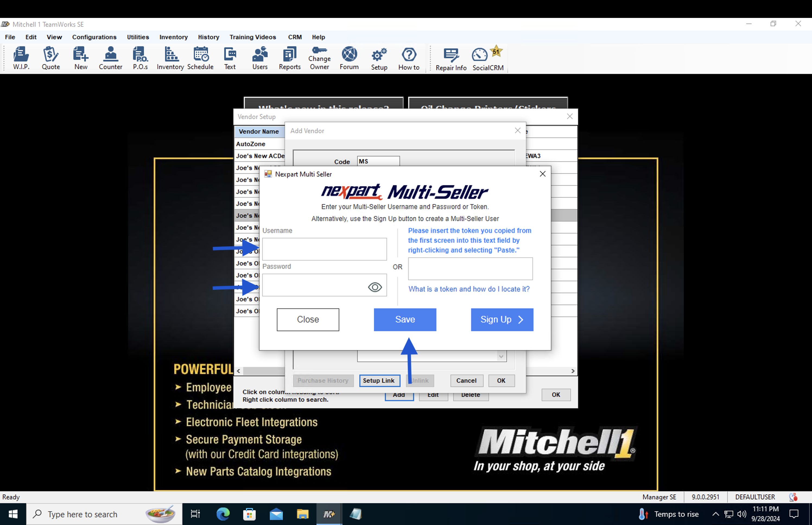This screenshot has height=525, width=812.
Task: Open the Help menu
Action: point(319,37)
